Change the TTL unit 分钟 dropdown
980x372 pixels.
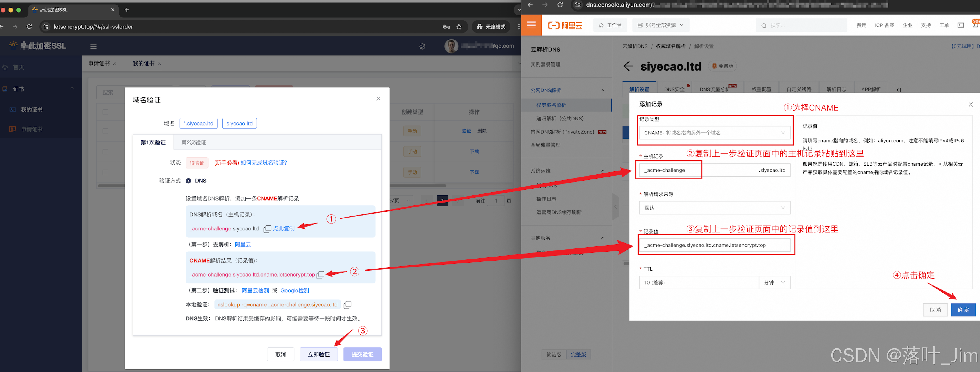click(x=774, y=283)
